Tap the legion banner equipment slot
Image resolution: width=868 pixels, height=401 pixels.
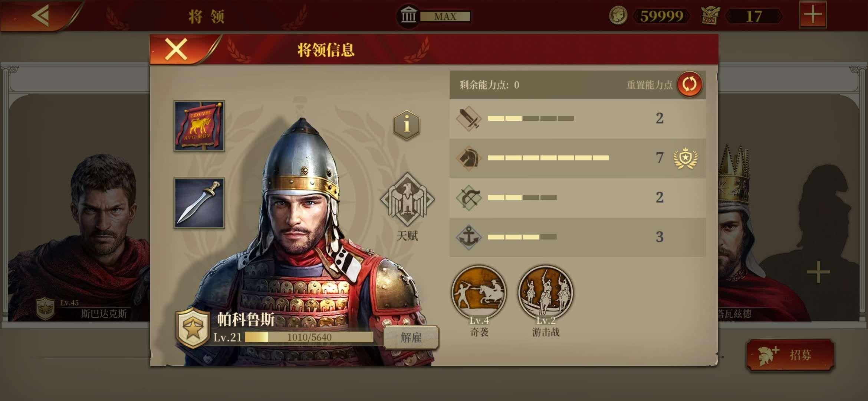[x=199, y=125]
